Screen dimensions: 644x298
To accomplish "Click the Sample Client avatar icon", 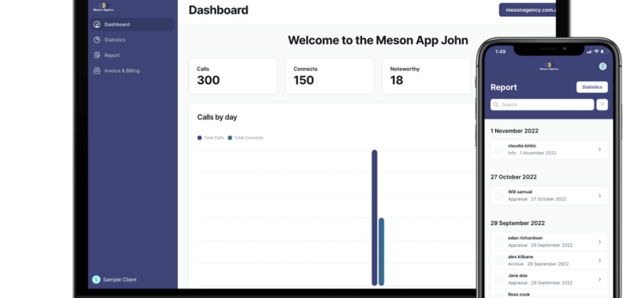I will [x=96, y=279].
